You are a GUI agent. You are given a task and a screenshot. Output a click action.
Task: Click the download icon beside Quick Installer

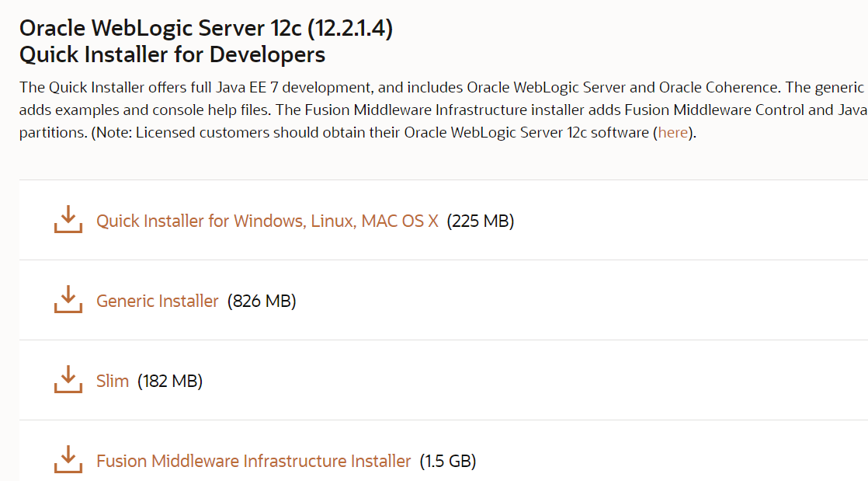[68, 221]
